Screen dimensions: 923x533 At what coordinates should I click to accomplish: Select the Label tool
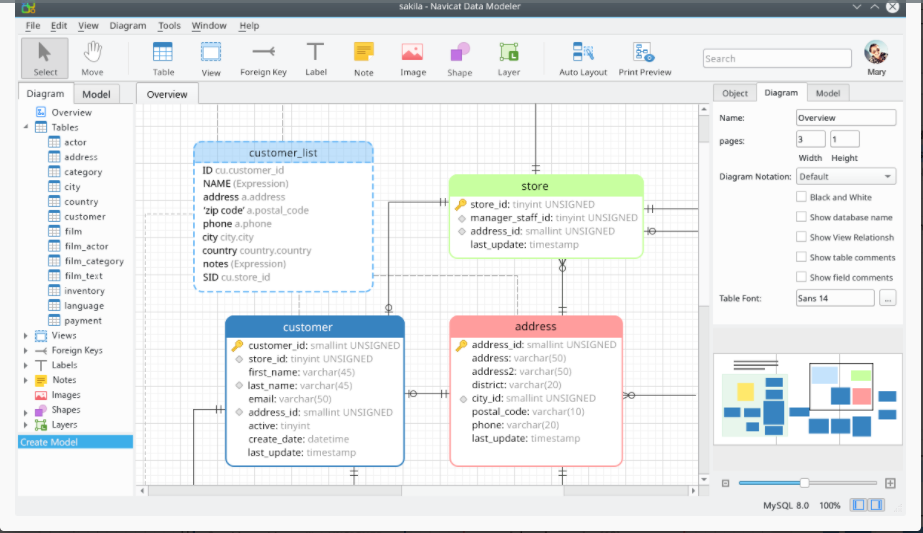click(316, 58)
